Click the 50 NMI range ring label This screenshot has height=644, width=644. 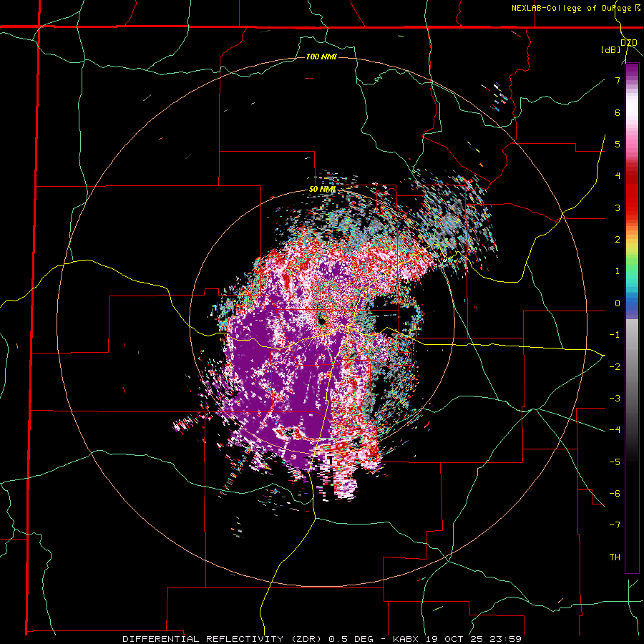coord(323,190)
